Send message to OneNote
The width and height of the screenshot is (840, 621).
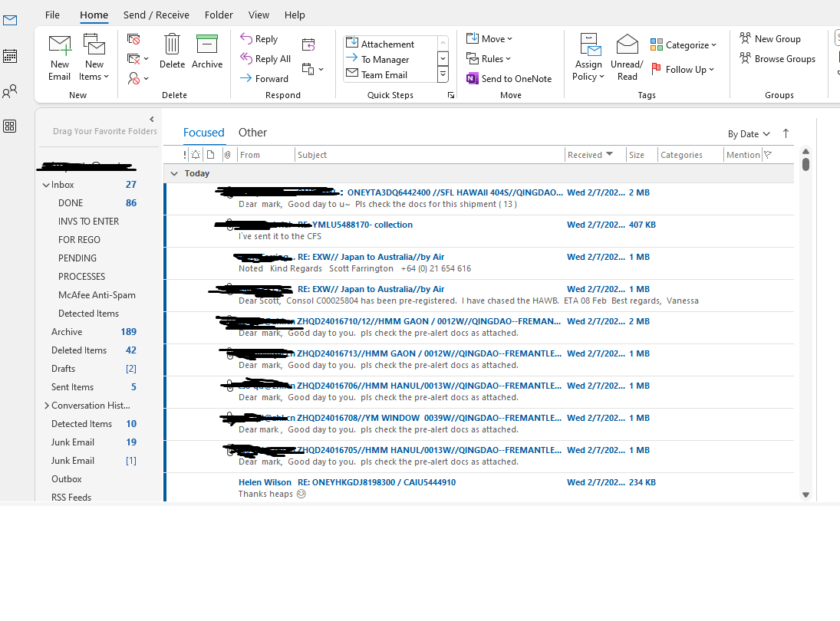509,79
